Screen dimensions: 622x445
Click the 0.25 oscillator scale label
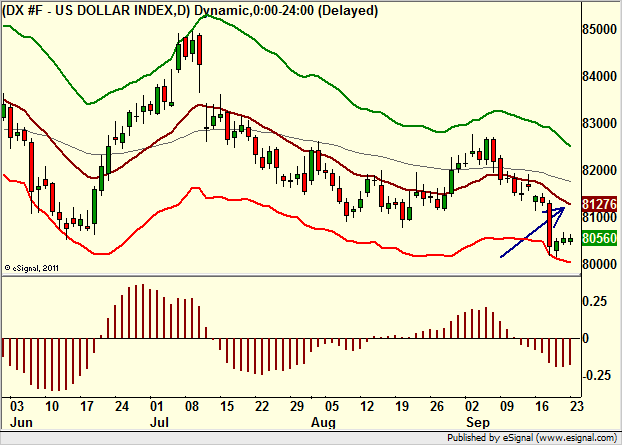594,301
